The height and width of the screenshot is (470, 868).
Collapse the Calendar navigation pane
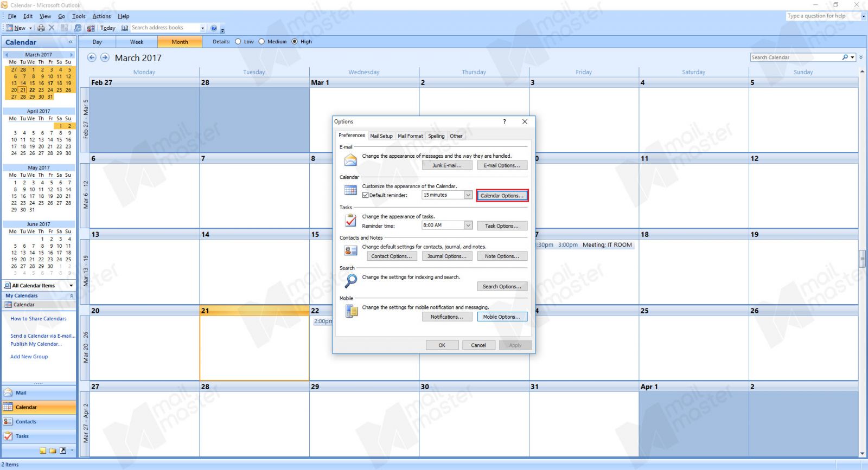[x=71, y=42]
